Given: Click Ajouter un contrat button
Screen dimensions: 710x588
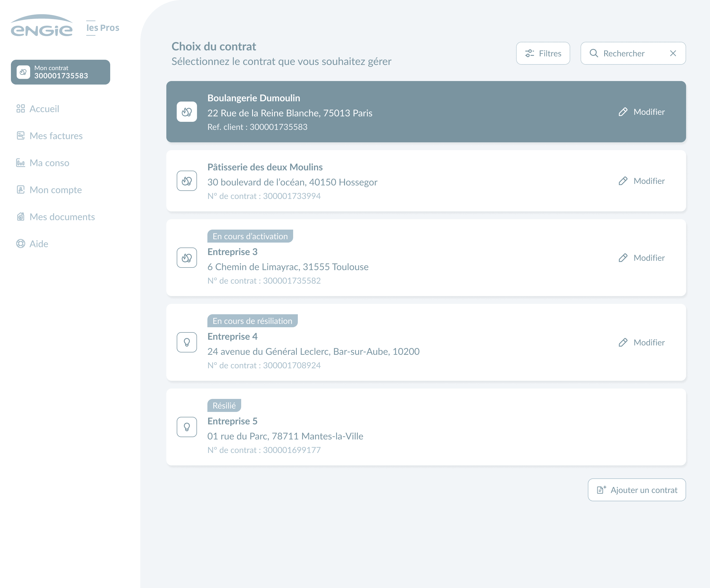Looking at the screenshot, I should [637, 490].
